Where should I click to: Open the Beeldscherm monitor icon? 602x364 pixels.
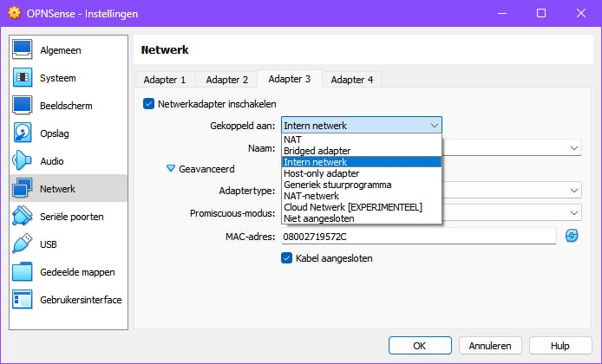click(23, 106)
